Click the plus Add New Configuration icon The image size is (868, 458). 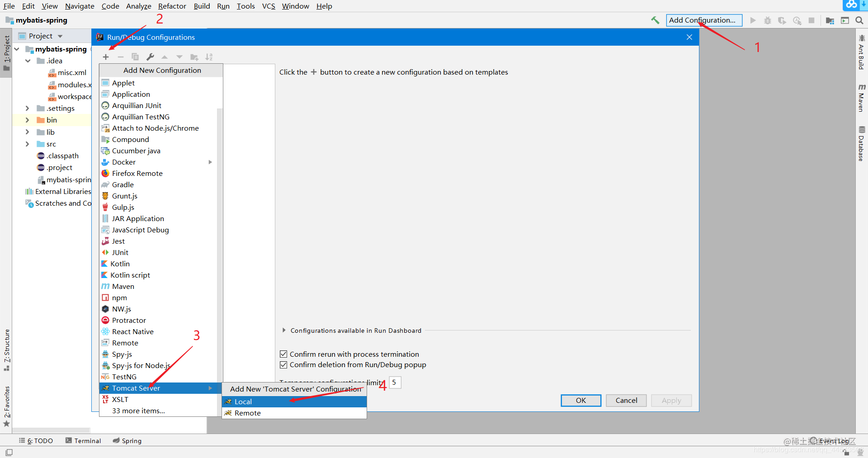coord(106,57)
